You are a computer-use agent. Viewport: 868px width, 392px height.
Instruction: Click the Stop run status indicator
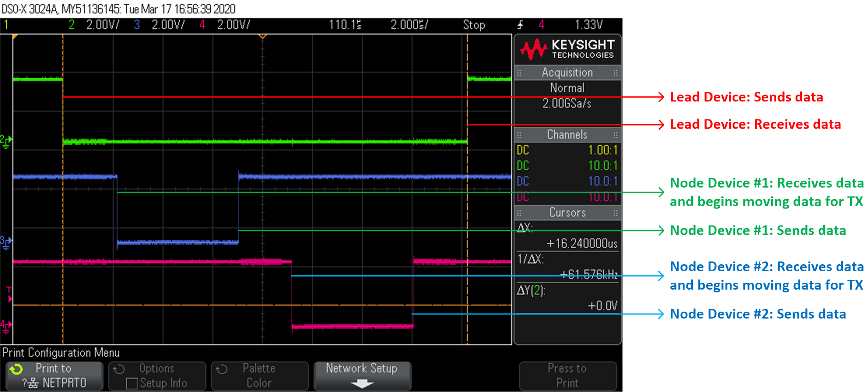pyautogui.click(x=474, y=25)
